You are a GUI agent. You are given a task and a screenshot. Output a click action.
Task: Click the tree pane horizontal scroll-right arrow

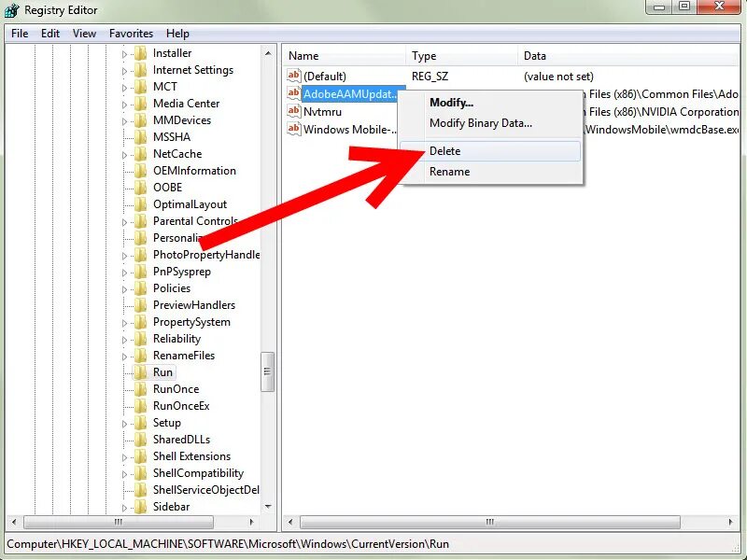[252, 523]
